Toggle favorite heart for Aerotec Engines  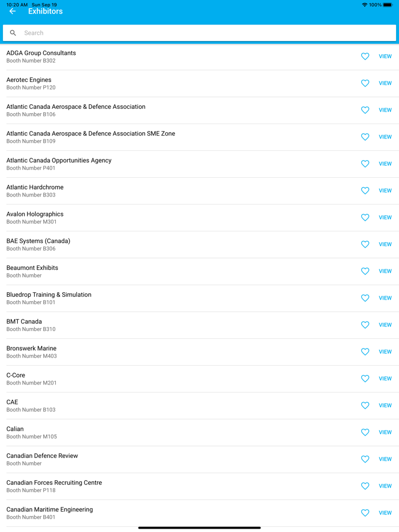[x=365, y=83]
